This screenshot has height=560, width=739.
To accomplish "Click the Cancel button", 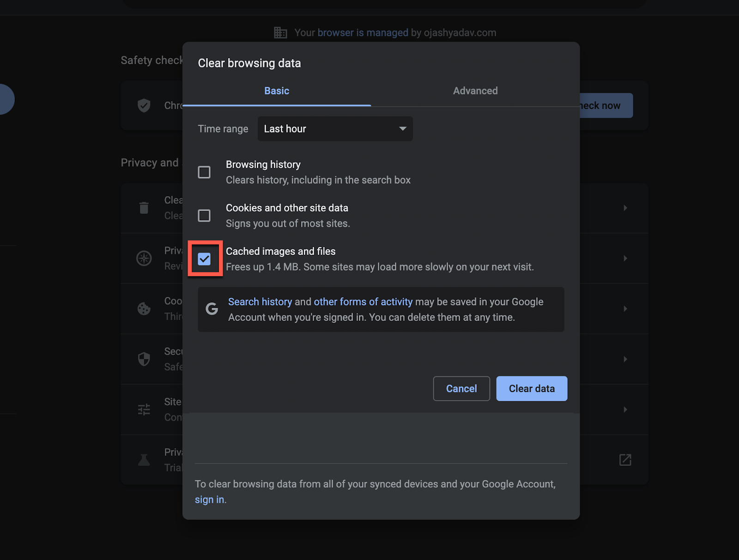I will click(461, 389).
